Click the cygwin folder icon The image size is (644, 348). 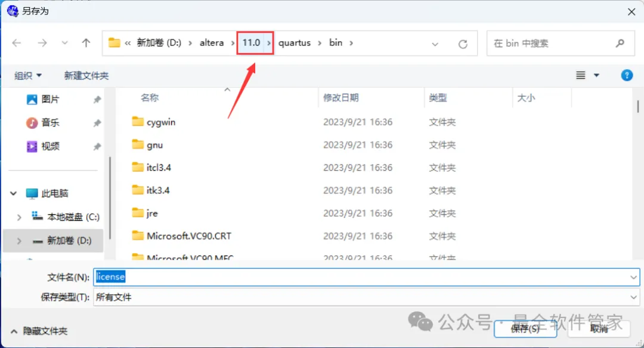(138, 121)
